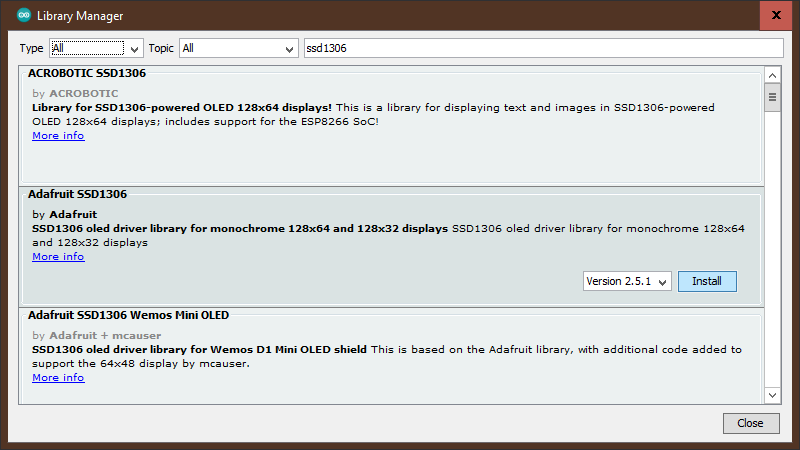Select the Adafruit SSD1306 Wemos Mini OLED title

[x=129, y=315]
